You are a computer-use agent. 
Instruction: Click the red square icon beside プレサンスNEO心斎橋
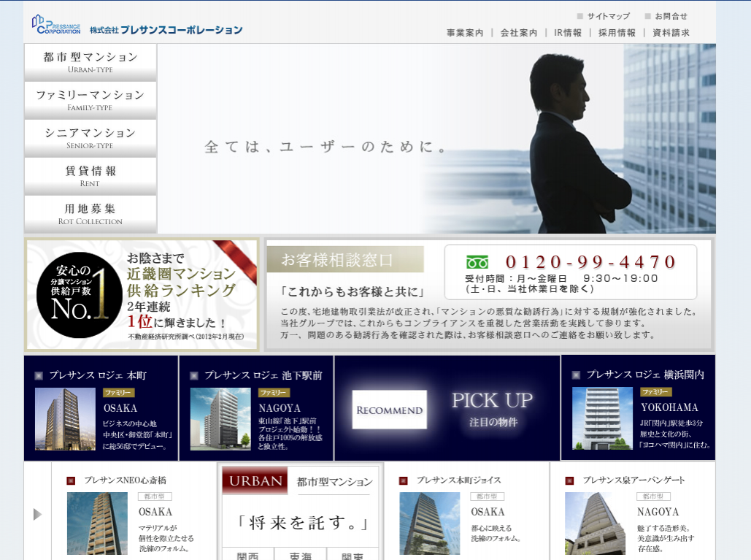pos(71,480)
